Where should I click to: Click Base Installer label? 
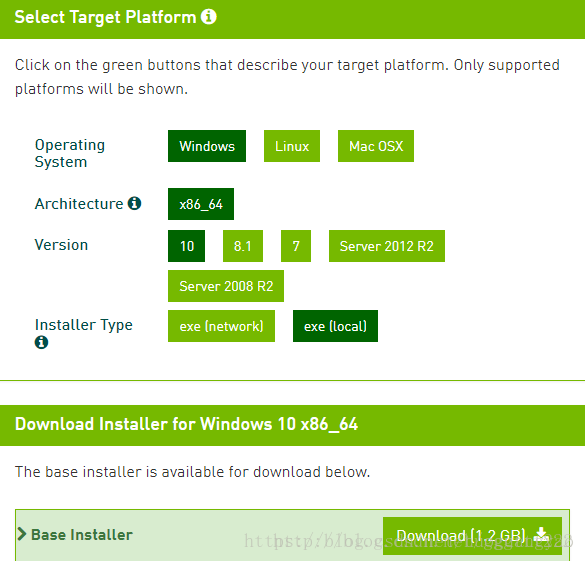point(82,535)
